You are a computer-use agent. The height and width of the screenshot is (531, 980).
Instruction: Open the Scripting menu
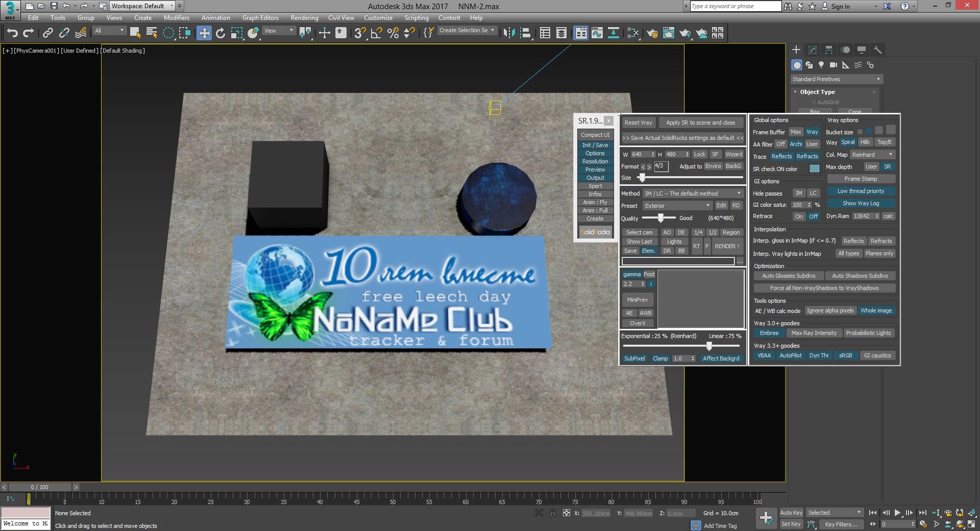pyautogui.click(x=416, y=18)
